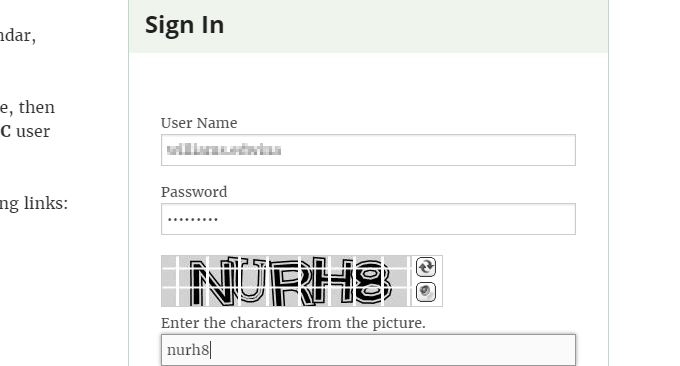The height and width of the screenshot is (366, 680).
Task: Focus the User Name input field
Action: tap(368, 150)
